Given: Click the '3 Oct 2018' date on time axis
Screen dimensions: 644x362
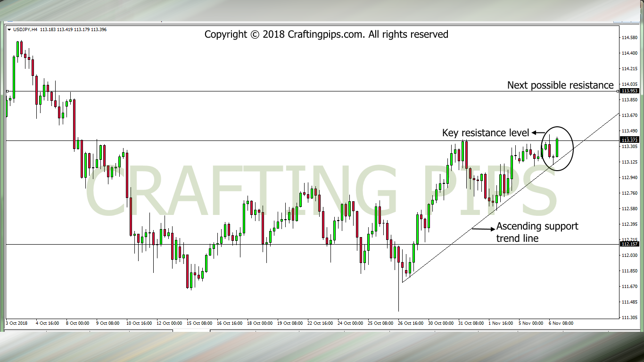Looking at the screenshot, I should (17, 323).
